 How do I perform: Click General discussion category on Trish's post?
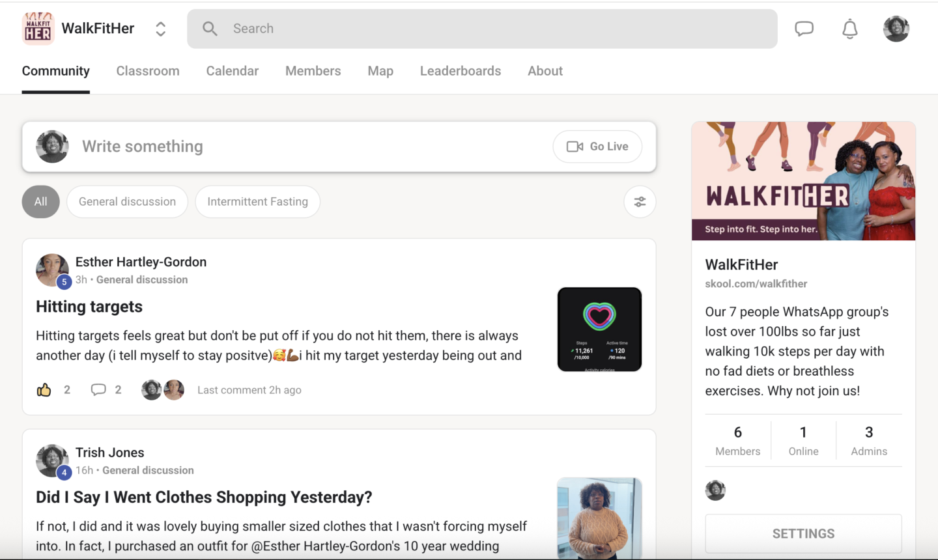click(148, 471)
